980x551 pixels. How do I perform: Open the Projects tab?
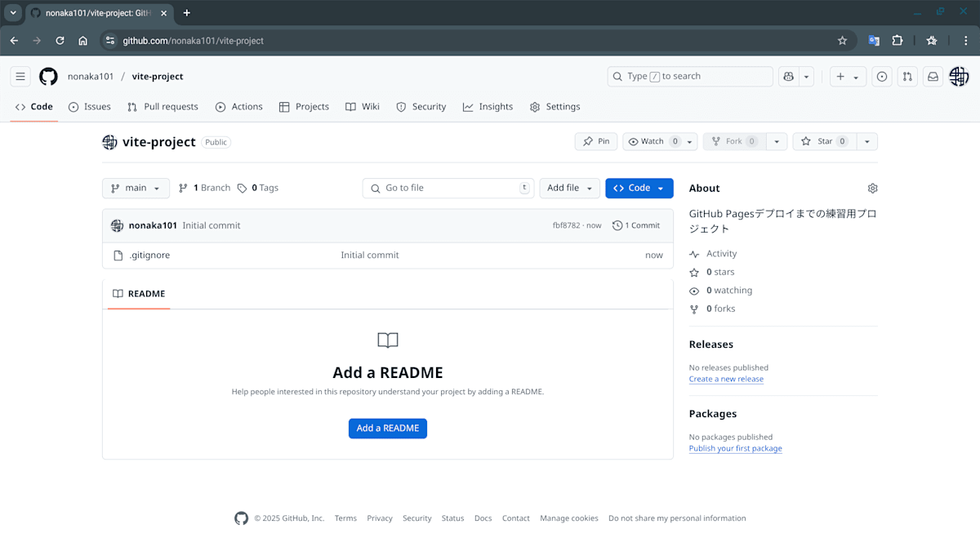304,107
